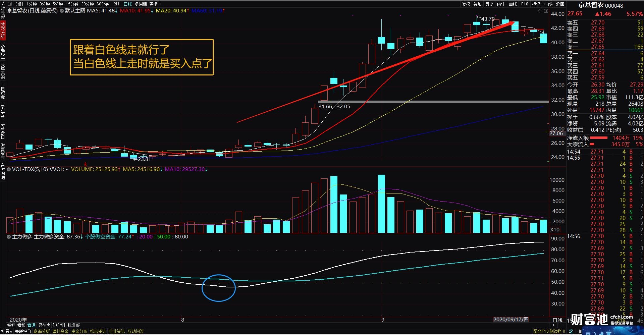Click the 管理 manage button

point(32,325)
